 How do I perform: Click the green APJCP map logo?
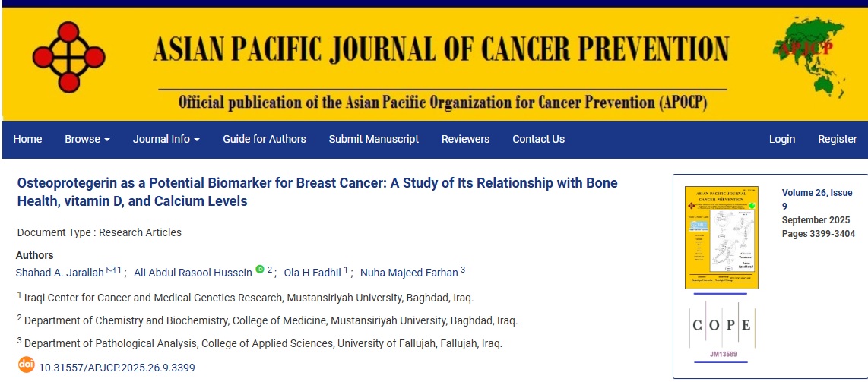pyautogui.click(x=809, y=57)
